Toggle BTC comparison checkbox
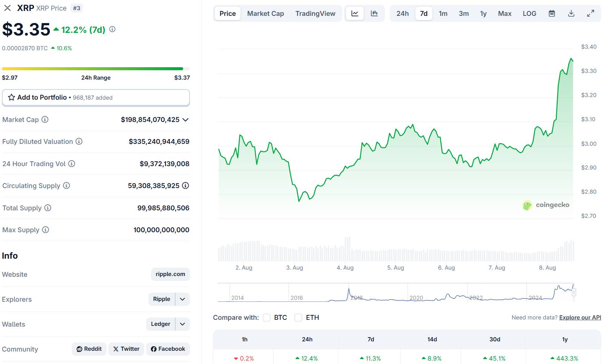The image size is (608, 364). point(267,318)
